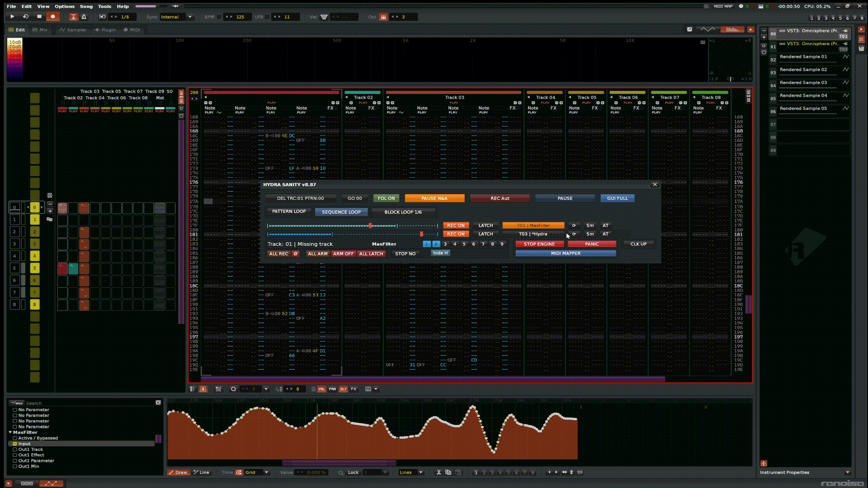Toggle REC ON for T01 MasFilter row
The height and width of the screenshot is (488, 868).
[x=456, y=225]
